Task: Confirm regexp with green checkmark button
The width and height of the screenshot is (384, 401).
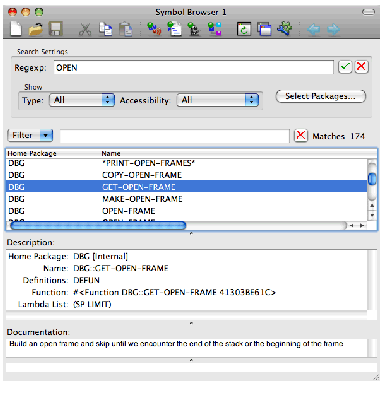Action: 345,67
